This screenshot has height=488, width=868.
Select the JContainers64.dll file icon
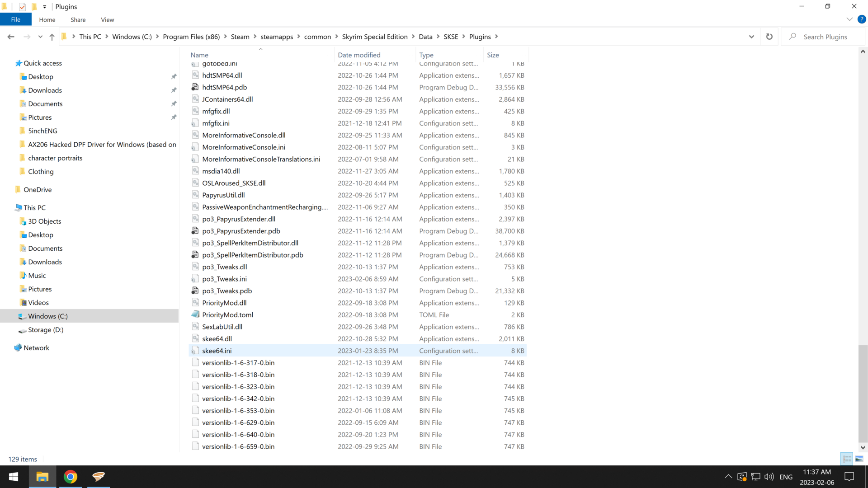coord(195,99)
